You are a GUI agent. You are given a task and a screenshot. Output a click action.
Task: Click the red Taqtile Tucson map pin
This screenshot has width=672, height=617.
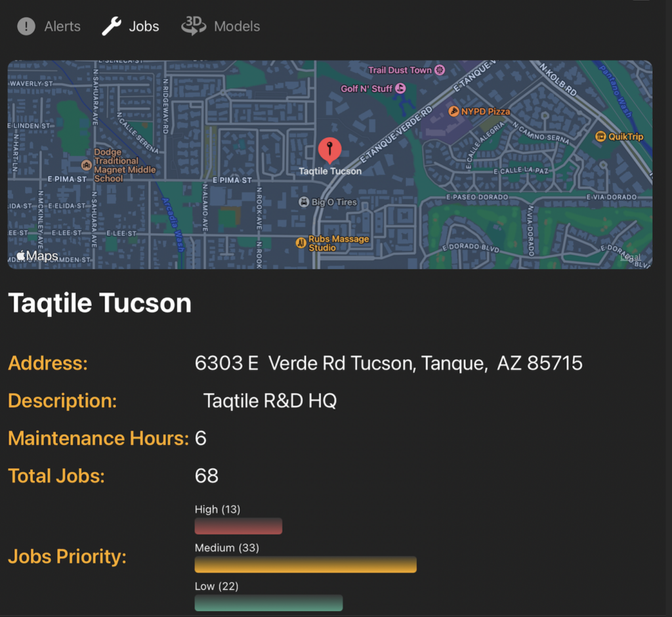coord(329,150)
